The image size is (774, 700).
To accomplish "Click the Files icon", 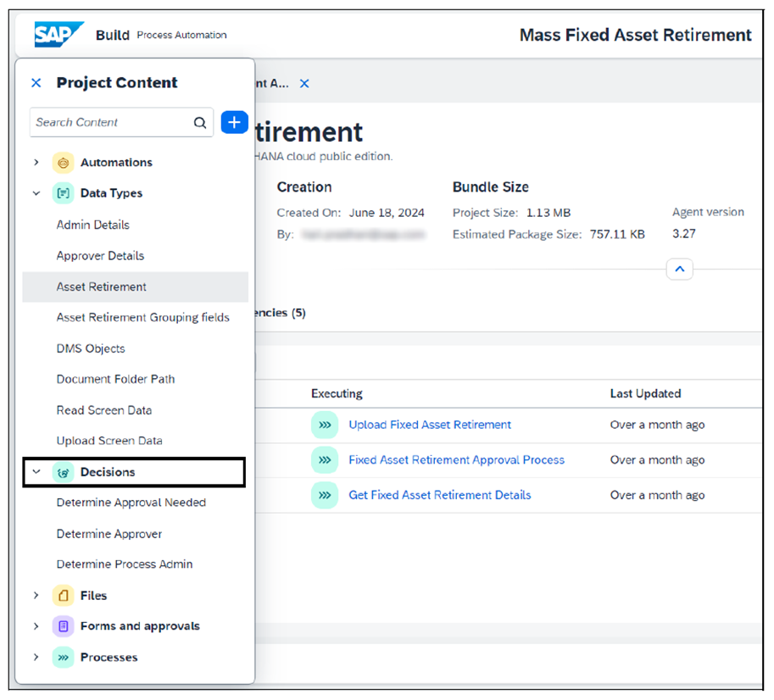I will (64, 596).
